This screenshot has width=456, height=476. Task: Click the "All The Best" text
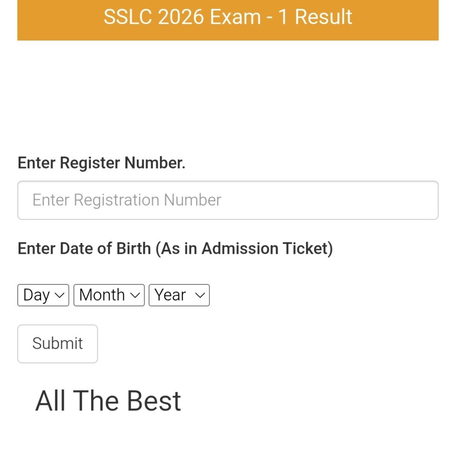108,401
